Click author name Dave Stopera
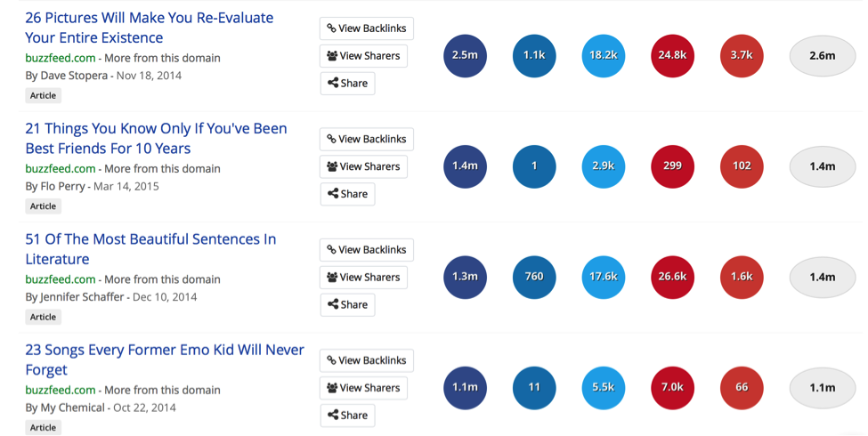 [76, 76]
